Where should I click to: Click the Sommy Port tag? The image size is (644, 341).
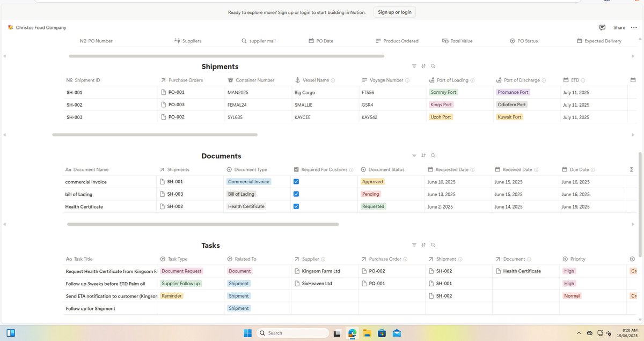tap(443, 92)
